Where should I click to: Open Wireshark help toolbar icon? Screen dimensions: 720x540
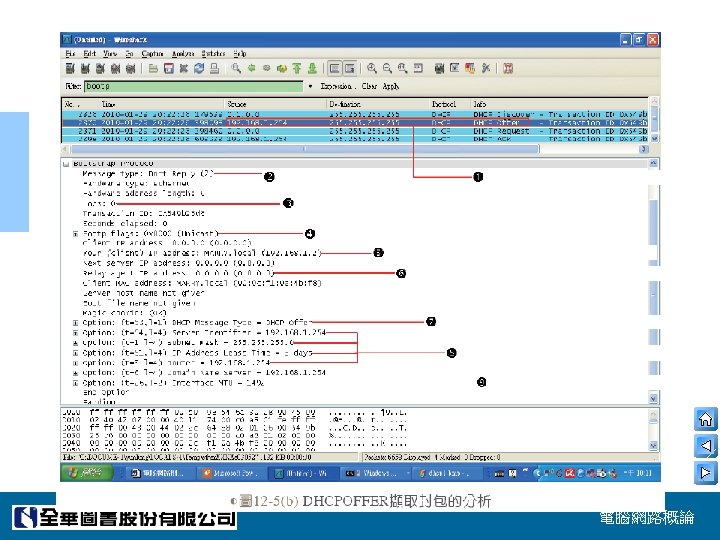click(x=507, y=68)
